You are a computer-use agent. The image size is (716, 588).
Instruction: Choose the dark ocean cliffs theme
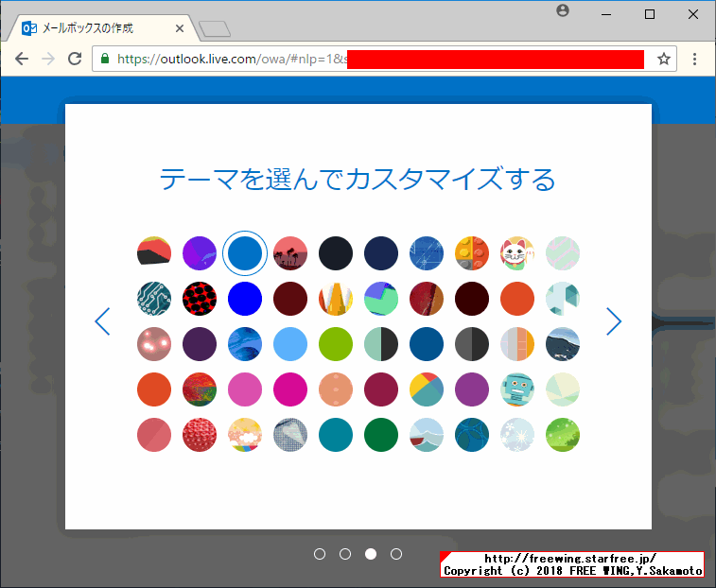coord(563,344)
